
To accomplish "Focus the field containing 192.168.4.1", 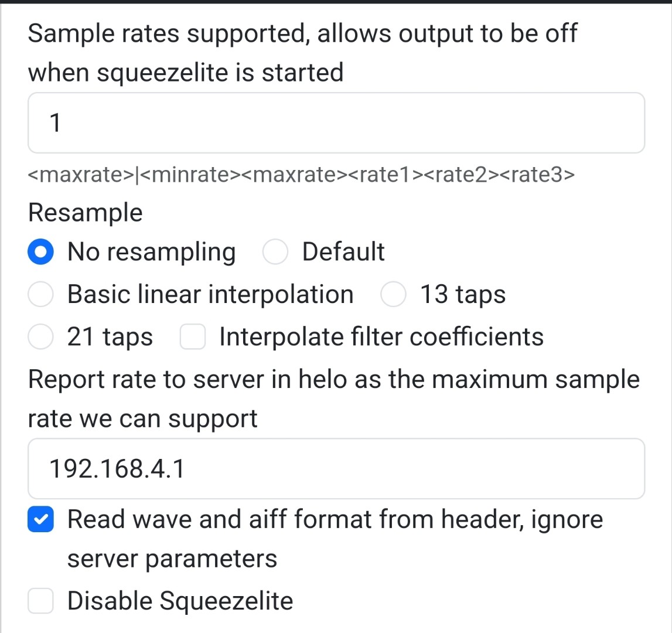I will click(336, 469).
